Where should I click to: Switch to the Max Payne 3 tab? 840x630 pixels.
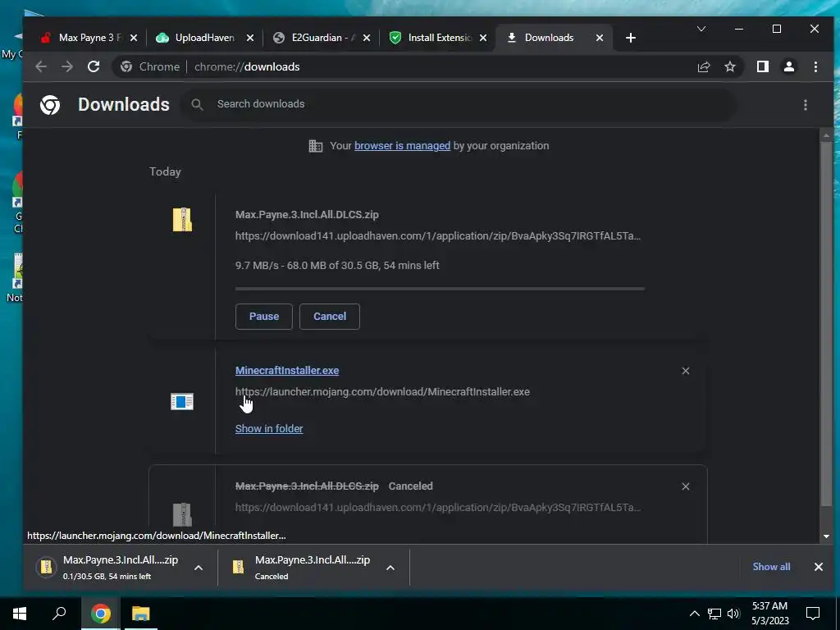pyautogui.click(x=85, y=38)
